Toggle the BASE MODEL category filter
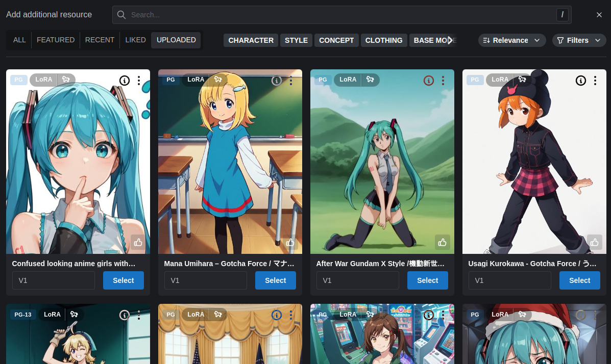Image resolution: width=611 pixels, height=364 pixels. pos(432,40)
